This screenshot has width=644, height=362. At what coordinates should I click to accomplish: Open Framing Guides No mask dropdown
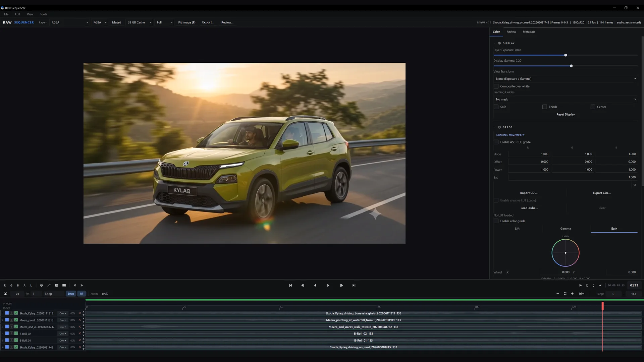click(x=566, y=99)
